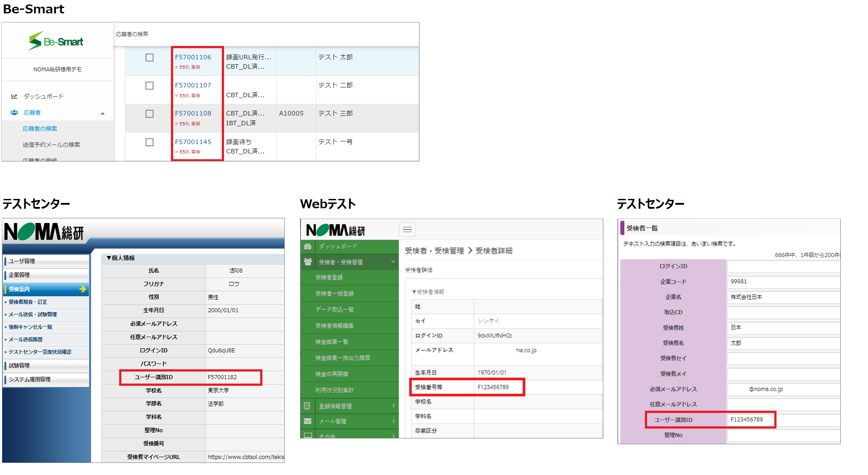Click the yellow arrow on 受検案内
This screenshot has width=868, height=475.
[83, 289]
